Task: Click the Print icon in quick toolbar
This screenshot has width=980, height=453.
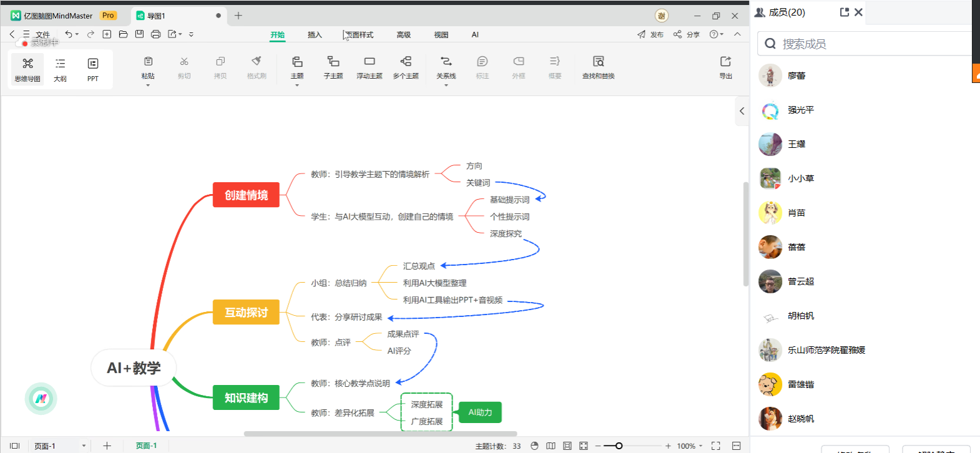Action: [x=156, y=34]
